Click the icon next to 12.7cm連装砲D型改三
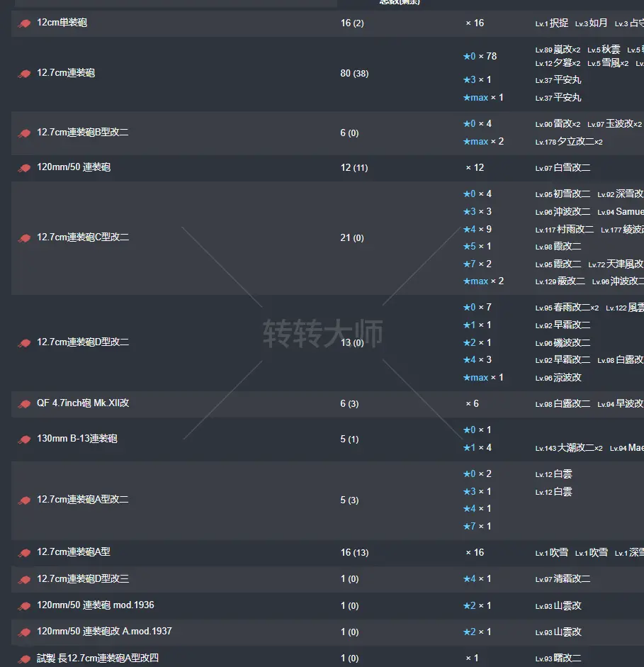 (24, 579)
